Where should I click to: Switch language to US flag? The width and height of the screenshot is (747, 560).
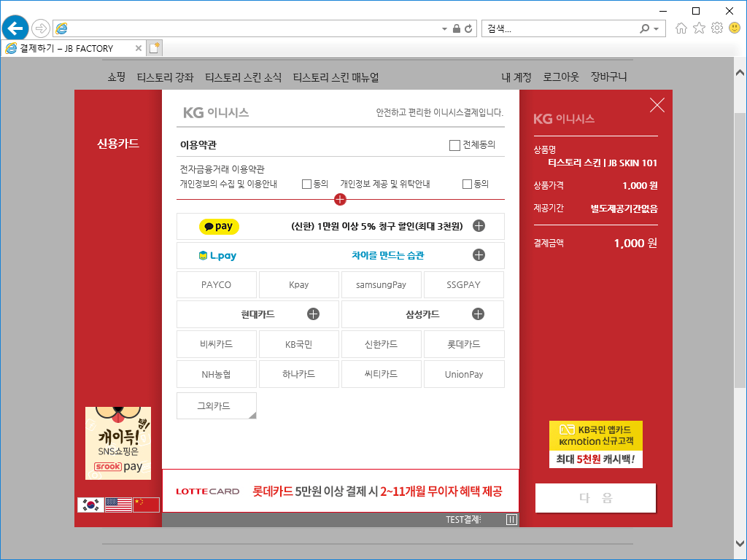[118, 505]
